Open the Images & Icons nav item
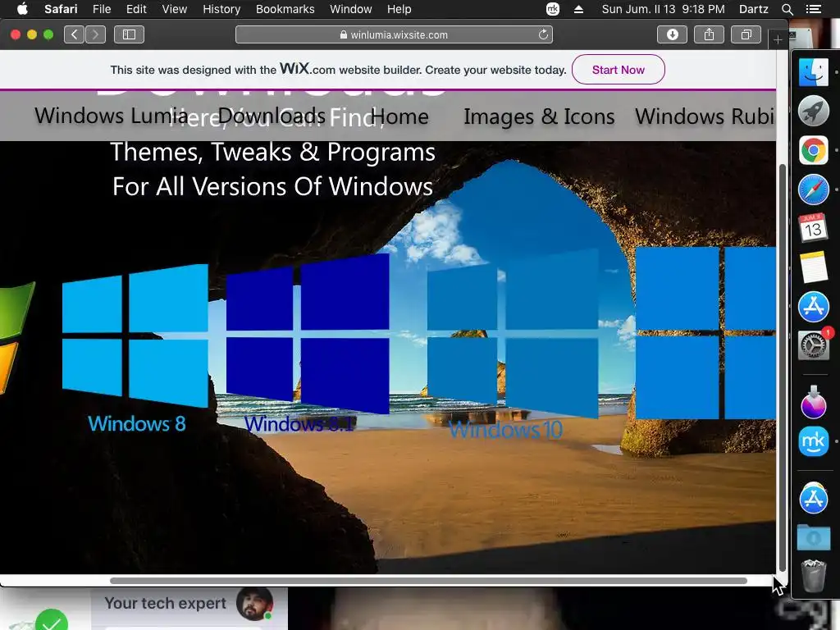The height and width of the screenshot is (630, 840). pyautogui.click(x=539, y=116)
